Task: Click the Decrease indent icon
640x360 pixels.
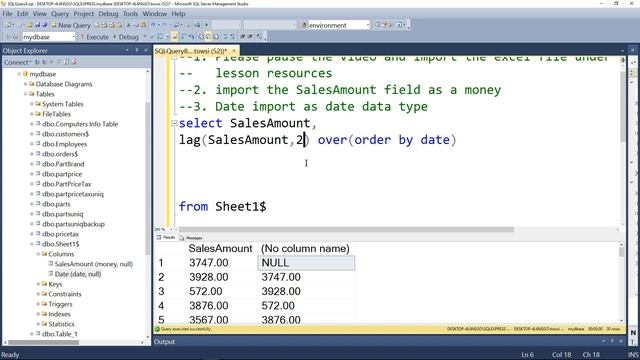Action: (x=243, y=37)
